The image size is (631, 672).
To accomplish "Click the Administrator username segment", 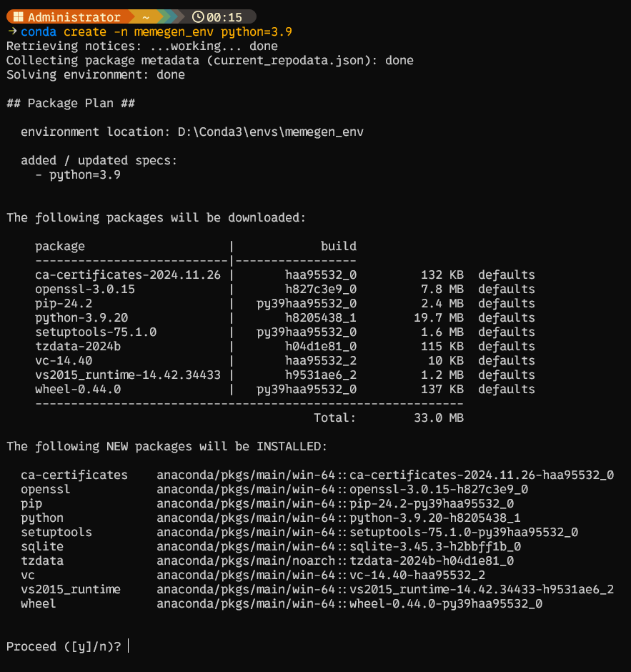I will pos(74,17).
